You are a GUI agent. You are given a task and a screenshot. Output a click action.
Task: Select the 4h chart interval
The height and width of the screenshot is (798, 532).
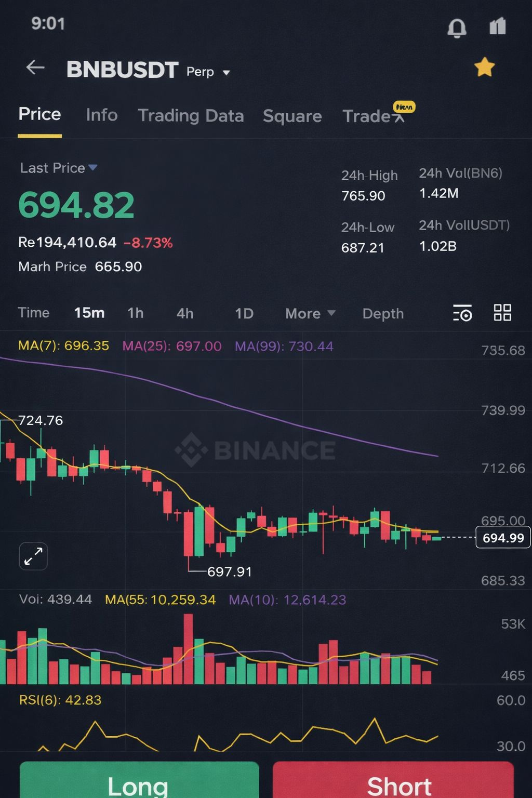[185, 313]
